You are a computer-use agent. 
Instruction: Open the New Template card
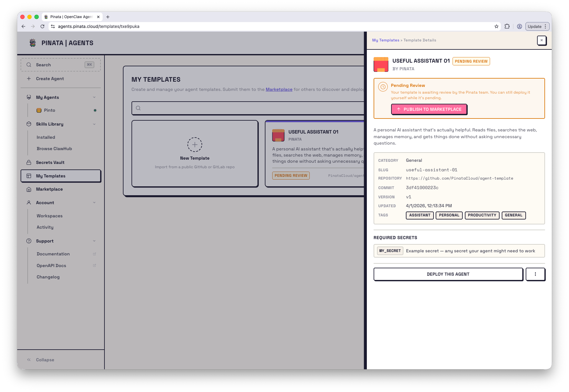coord(195,153)
